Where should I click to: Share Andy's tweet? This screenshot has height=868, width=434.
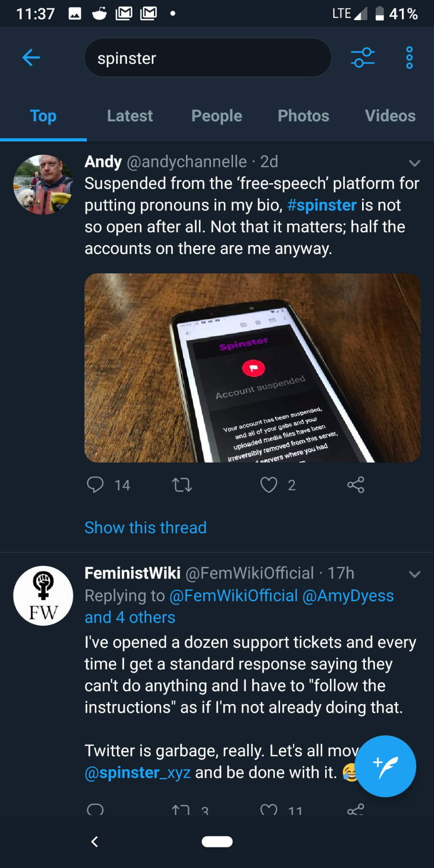(356, 485)
